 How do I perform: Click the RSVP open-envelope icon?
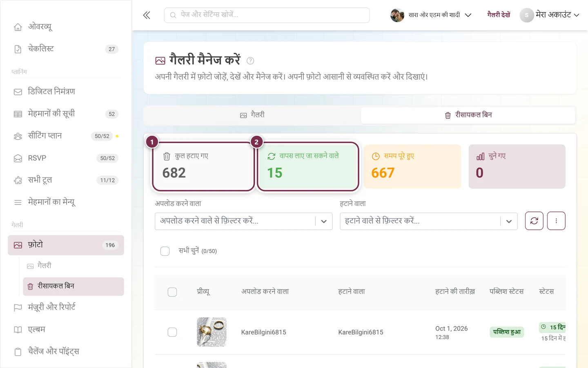(x=18, y=158)
